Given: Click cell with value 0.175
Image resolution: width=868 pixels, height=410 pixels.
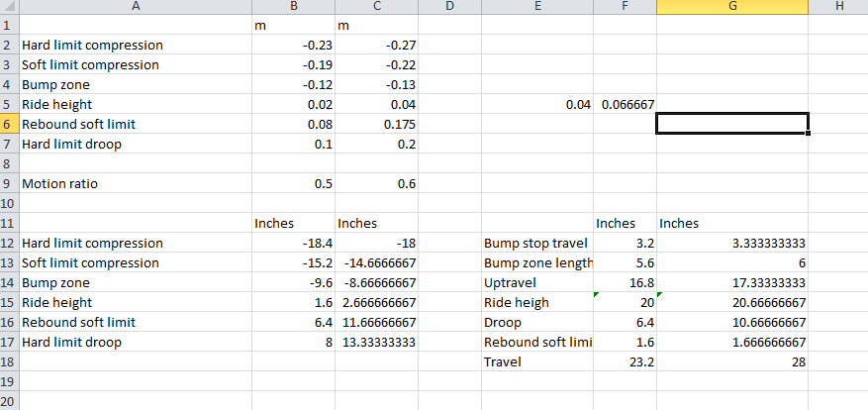Looking at the screenshot, I should (376, 124).
